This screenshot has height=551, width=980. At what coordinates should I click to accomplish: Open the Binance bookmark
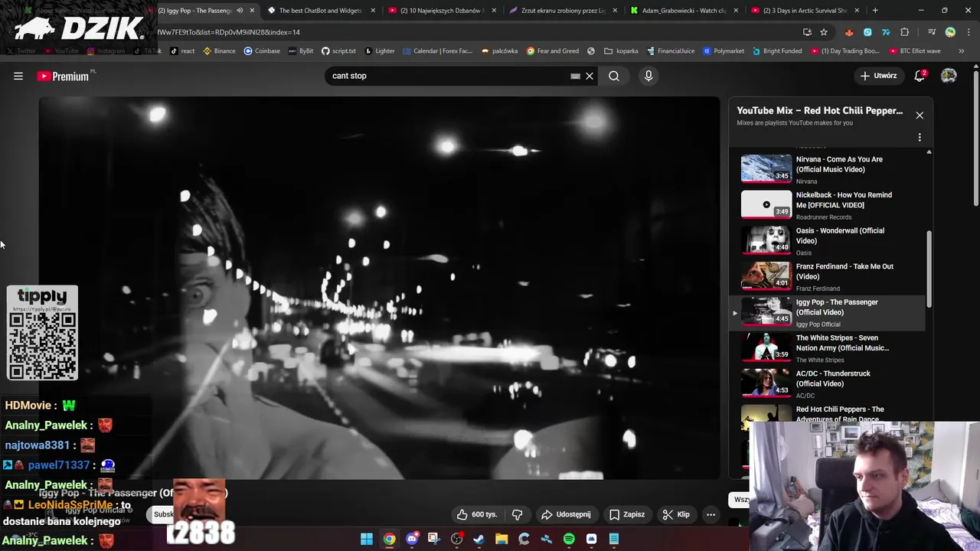(x=219, y=51)
